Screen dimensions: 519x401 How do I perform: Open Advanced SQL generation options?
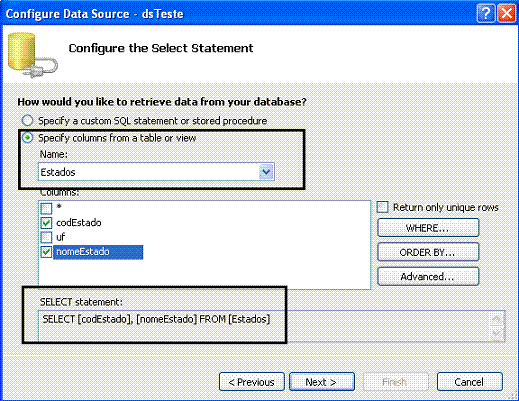pos(428,277)
